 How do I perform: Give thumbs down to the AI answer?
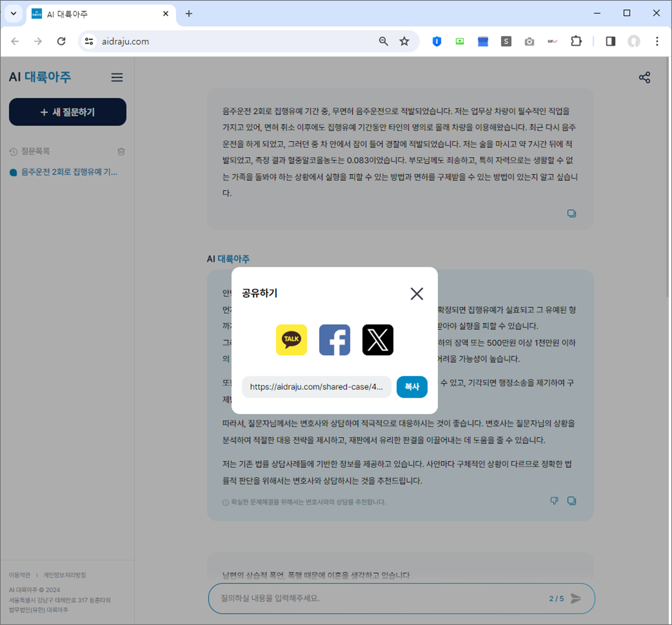[554, 501]
